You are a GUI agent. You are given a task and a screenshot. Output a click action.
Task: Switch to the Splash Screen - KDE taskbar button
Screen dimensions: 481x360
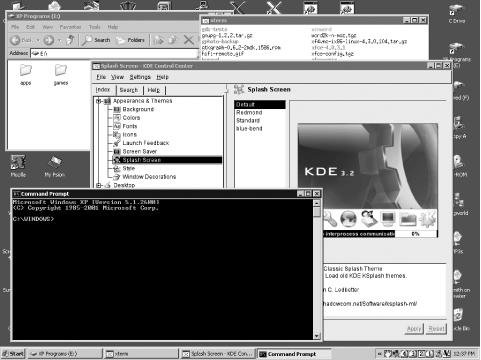click(218, 354)
